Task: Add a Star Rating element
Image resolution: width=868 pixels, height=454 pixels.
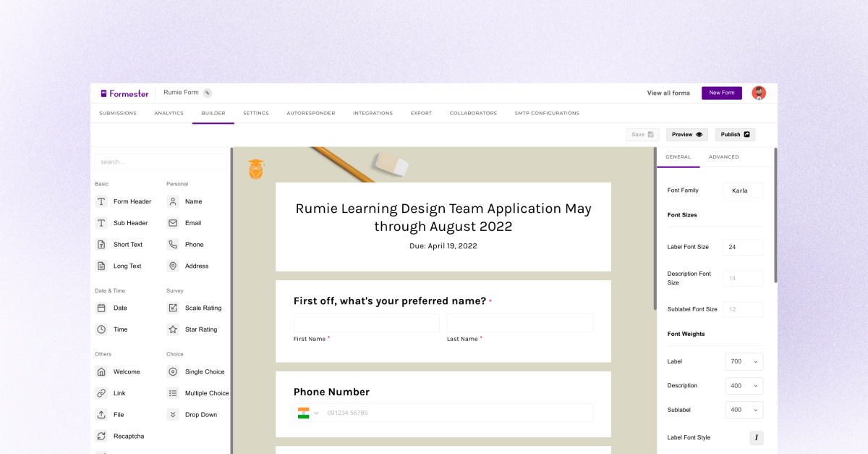Action: pyautogui.click(x=174, y=329)
